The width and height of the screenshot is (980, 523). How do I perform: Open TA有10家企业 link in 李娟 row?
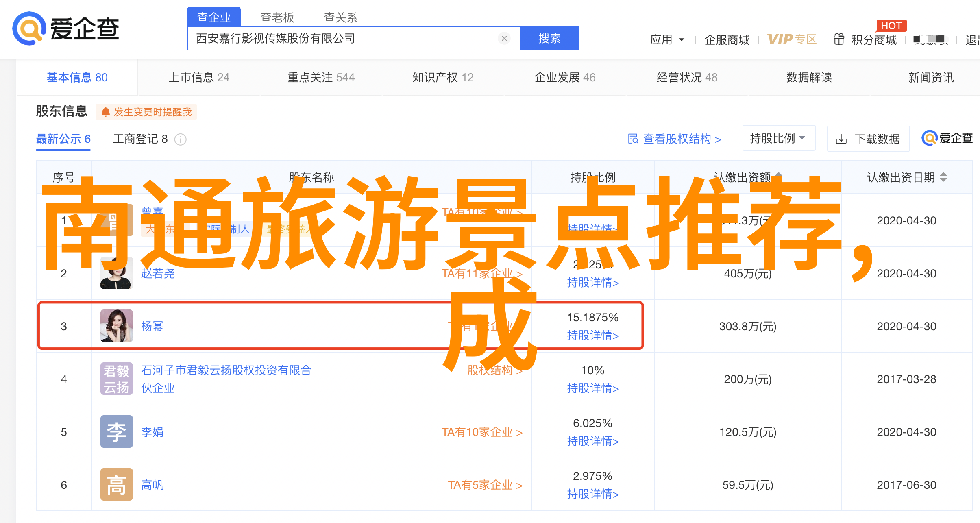coord(482,432)
